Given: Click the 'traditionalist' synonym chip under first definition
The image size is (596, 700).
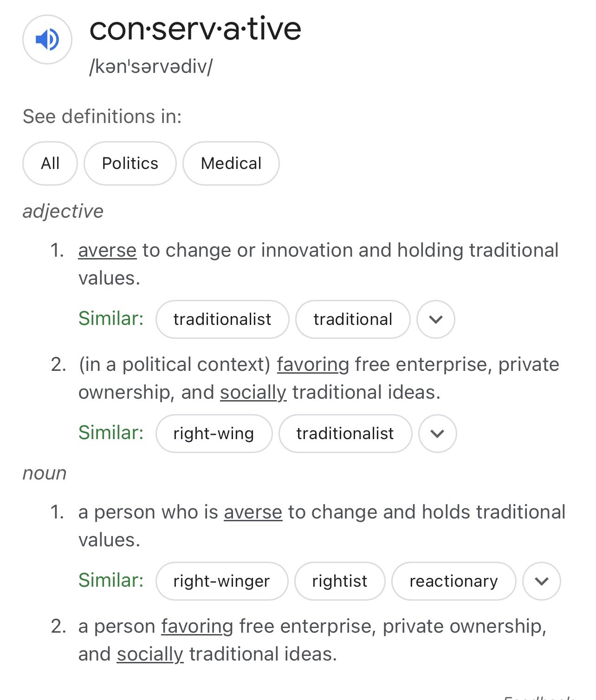Looking at the screenshot, I should pyautogui.click(x=222, y=319).
